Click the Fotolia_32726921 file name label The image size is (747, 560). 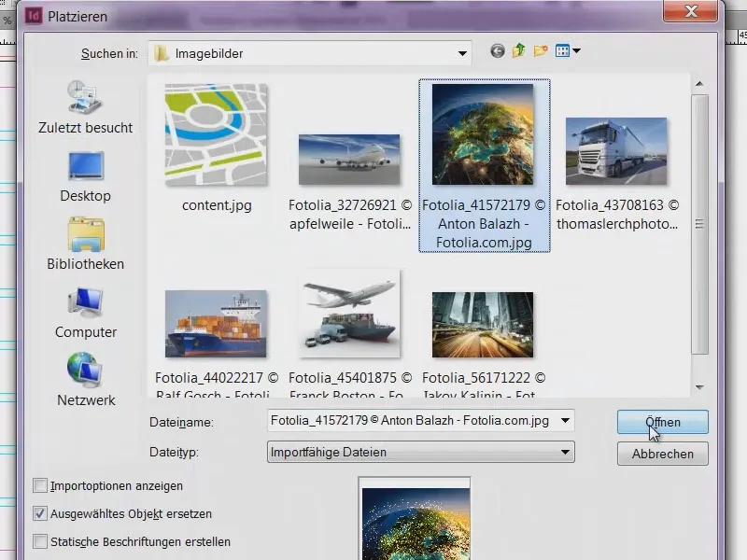coord(350,215)
